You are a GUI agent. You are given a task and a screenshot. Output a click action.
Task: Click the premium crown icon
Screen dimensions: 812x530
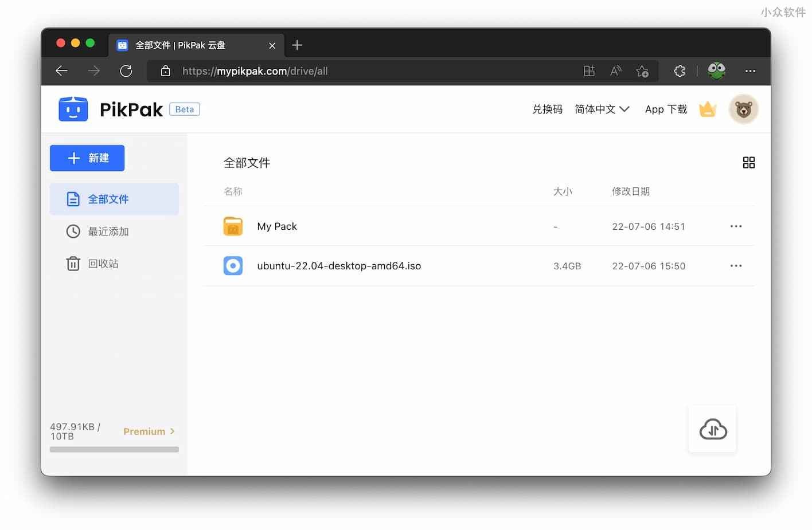[x=708, y=109]
